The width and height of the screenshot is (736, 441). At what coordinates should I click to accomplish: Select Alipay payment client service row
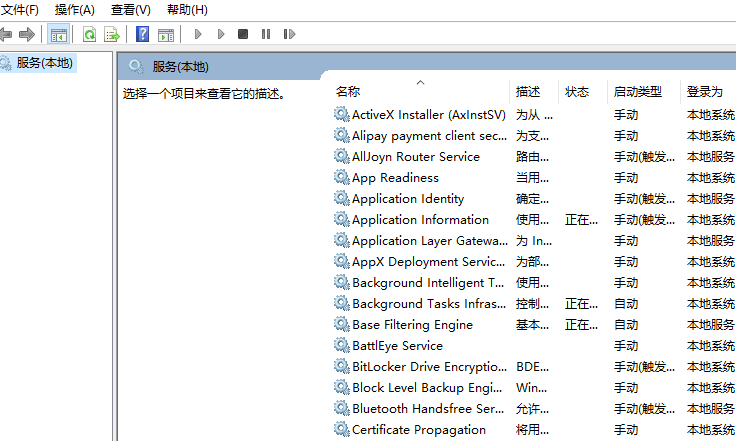pos(429,136)
